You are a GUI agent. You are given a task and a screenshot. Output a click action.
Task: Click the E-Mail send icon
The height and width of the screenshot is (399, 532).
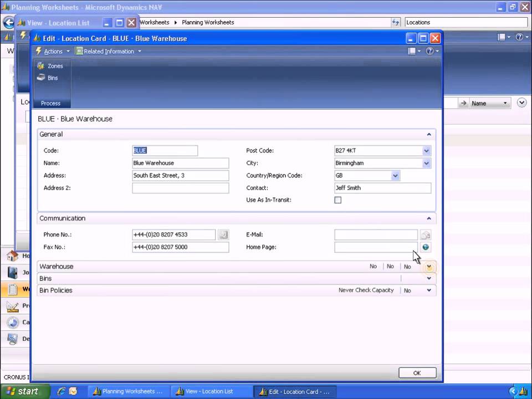(x=426, y=234)
